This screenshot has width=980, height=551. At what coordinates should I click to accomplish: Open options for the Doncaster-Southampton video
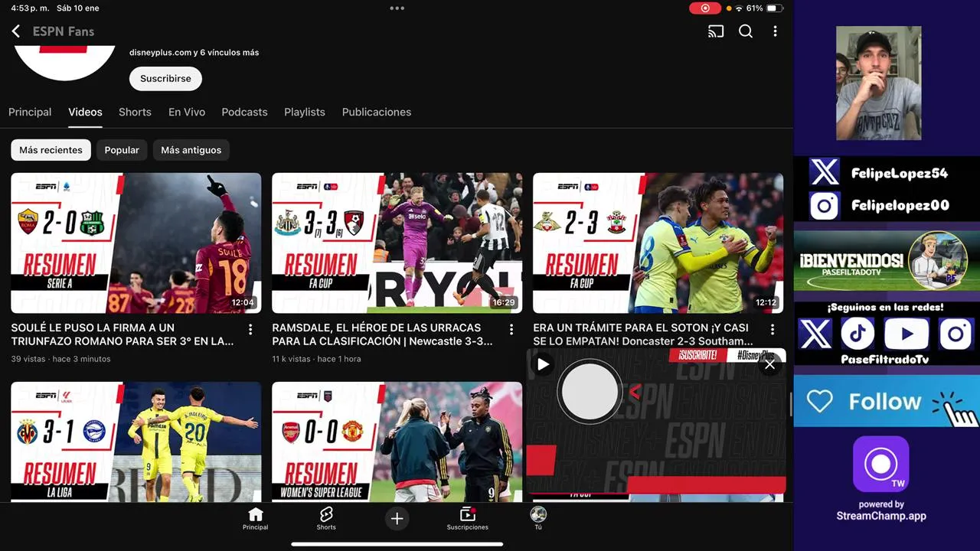[x=773, y=330]
